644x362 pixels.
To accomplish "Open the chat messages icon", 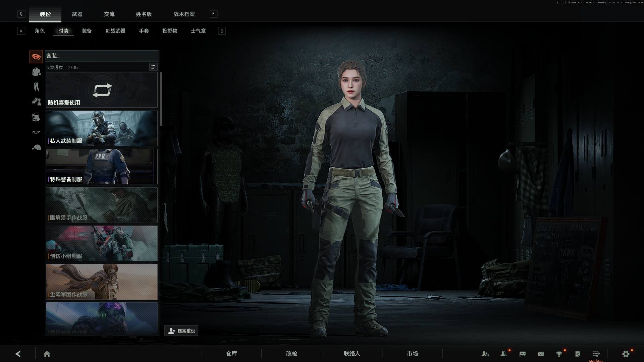I will [x=522, y=354].
